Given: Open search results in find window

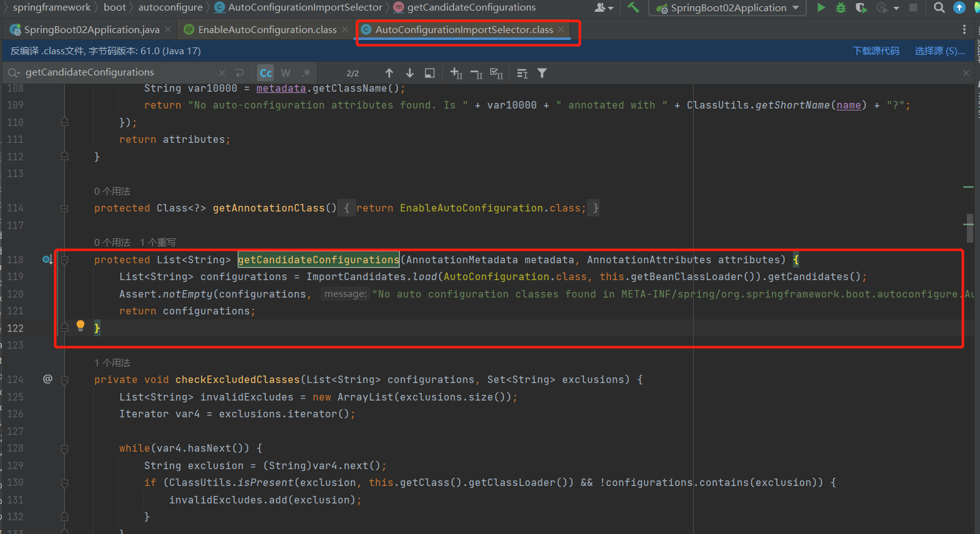Looking at the screenshot, I should point(430,73).
